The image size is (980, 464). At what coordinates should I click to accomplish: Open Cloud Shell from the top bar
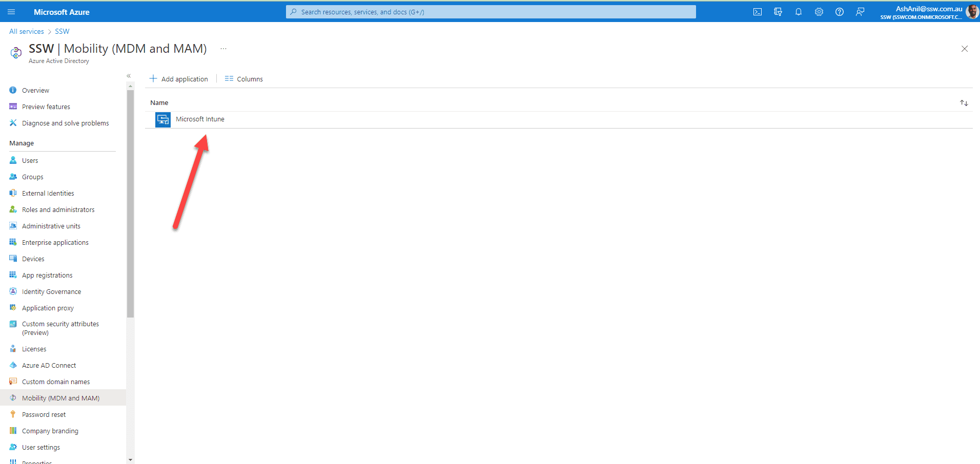coord(757,12)
